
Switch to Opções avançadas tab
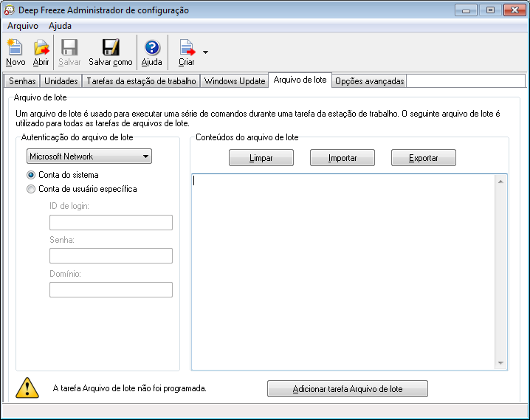click(369, 81)
